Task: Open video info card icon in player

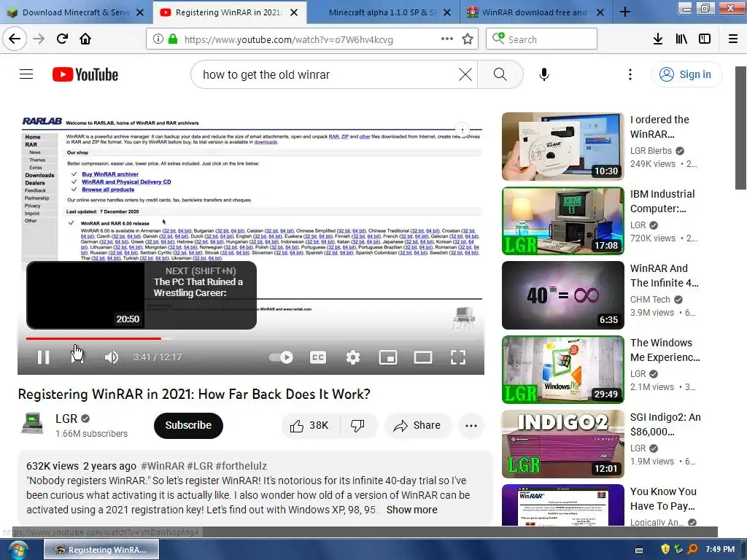Action: (x=462, y=130)
